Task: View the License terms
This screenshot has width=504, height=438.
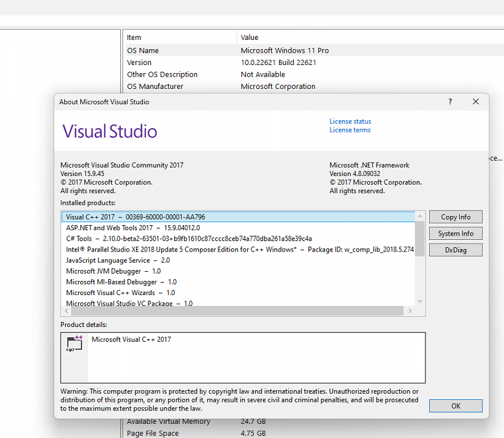Action: pos(349,129)
